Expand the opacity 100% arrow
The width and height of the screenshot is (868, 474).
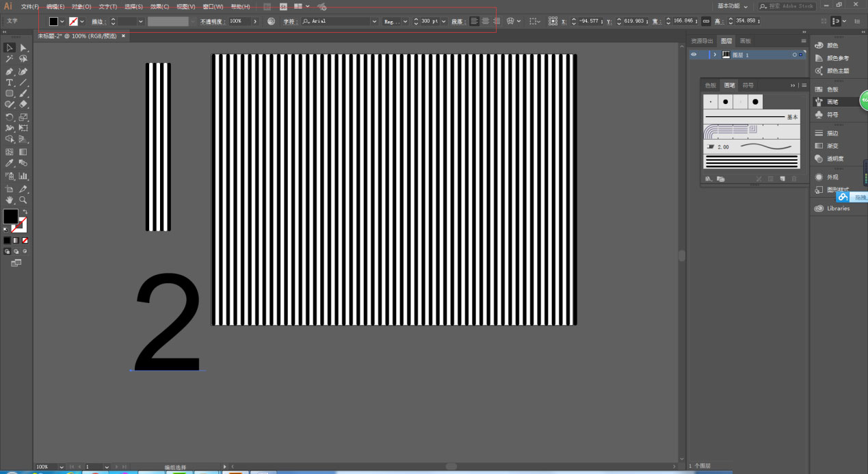255,21
